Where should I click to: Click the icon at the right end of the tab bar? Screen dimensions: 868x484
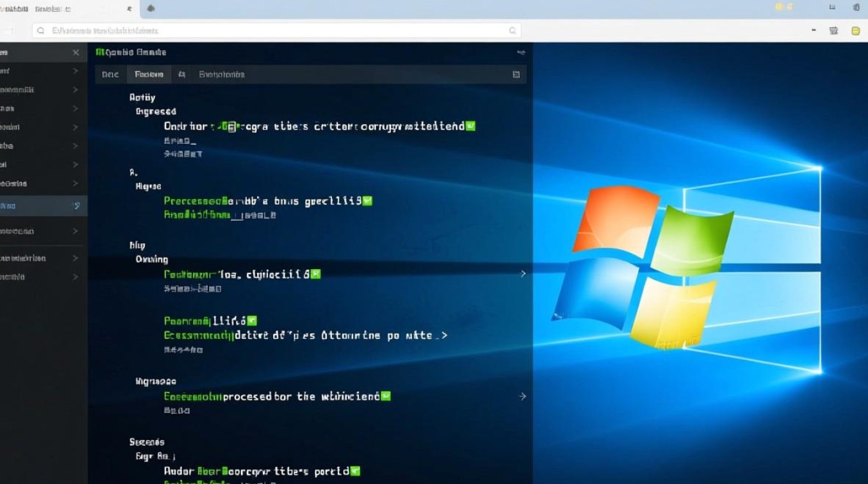coord(516,74)
